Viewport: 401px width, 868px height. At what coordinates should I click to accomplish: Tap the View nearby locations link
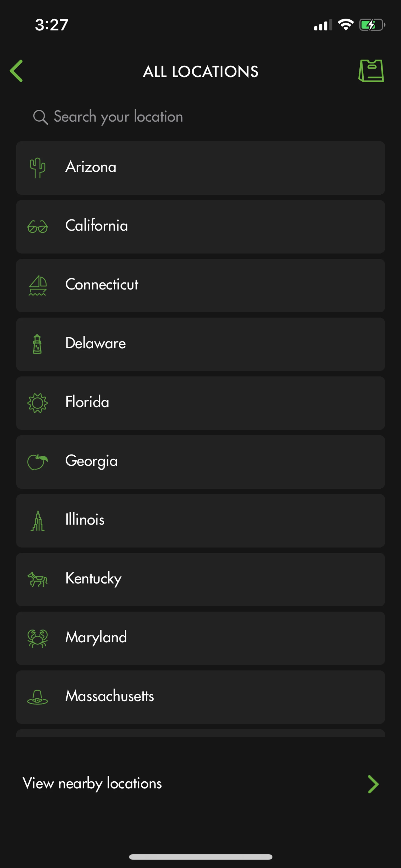point(92,783)
